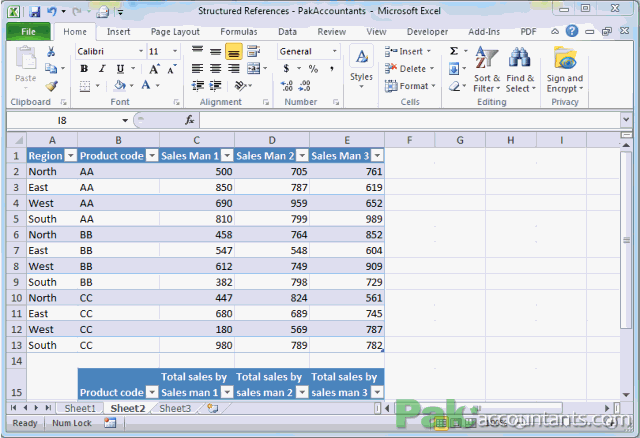
Task: Apply Comma Style format
Action: [x=332, y=69]
